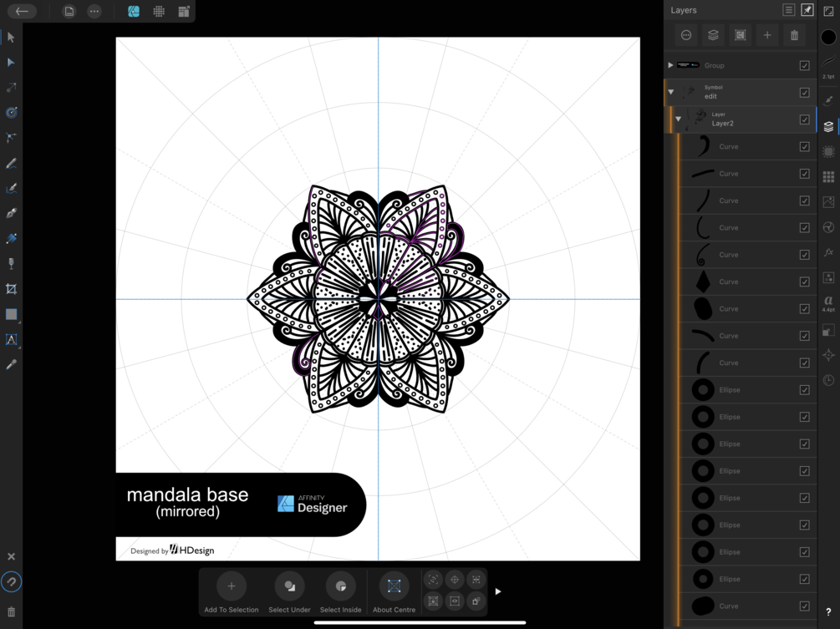Collapse the Layer2 disclosure triangle
The height and width of the screenshot is (629, 840).
(x=679, y=119)
